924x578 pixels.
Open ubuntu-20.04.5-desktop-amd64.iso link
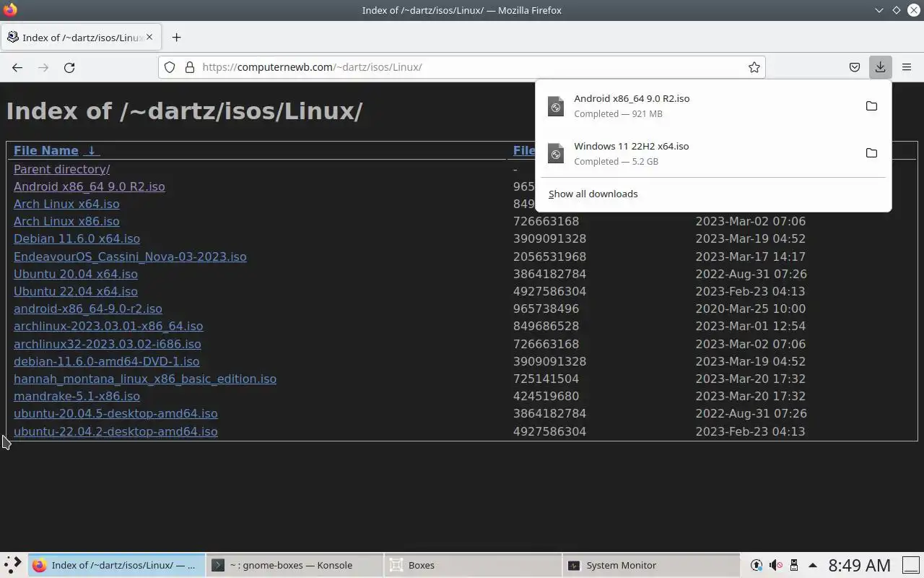(x=115, y=413)
